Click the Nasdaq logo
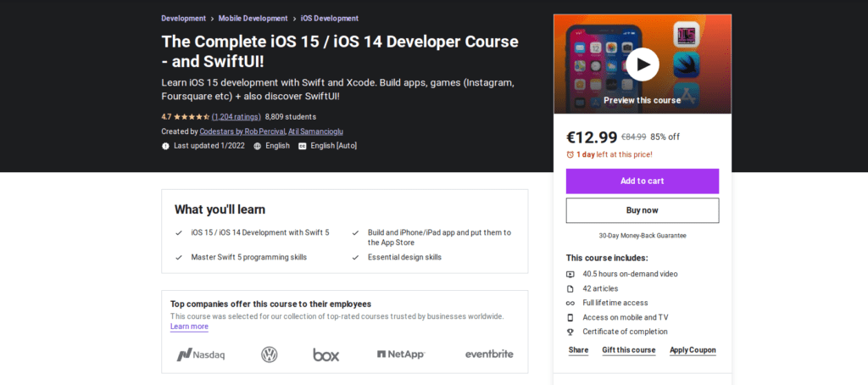 [x=200, y=354]
